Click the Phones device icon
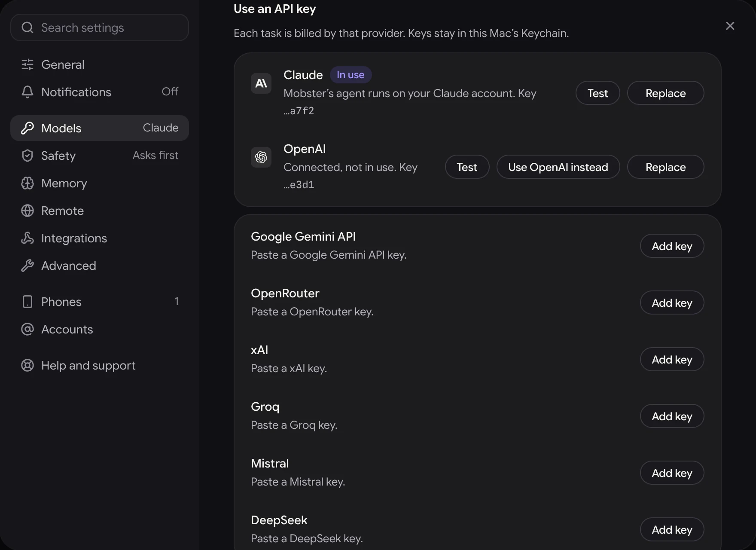756x550 pixels. tap(27, 302)
